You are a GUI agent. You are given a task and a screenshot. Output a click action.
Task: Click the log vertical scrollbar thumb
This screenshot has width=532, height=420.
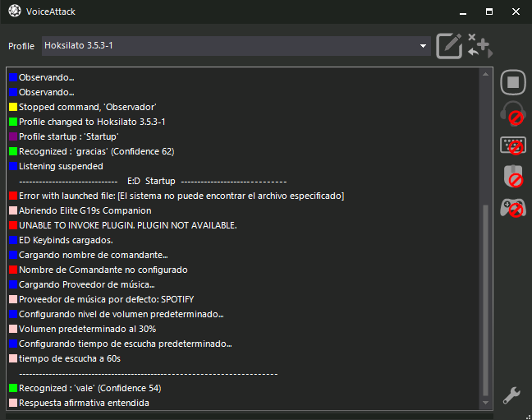[x=485, y=300]
